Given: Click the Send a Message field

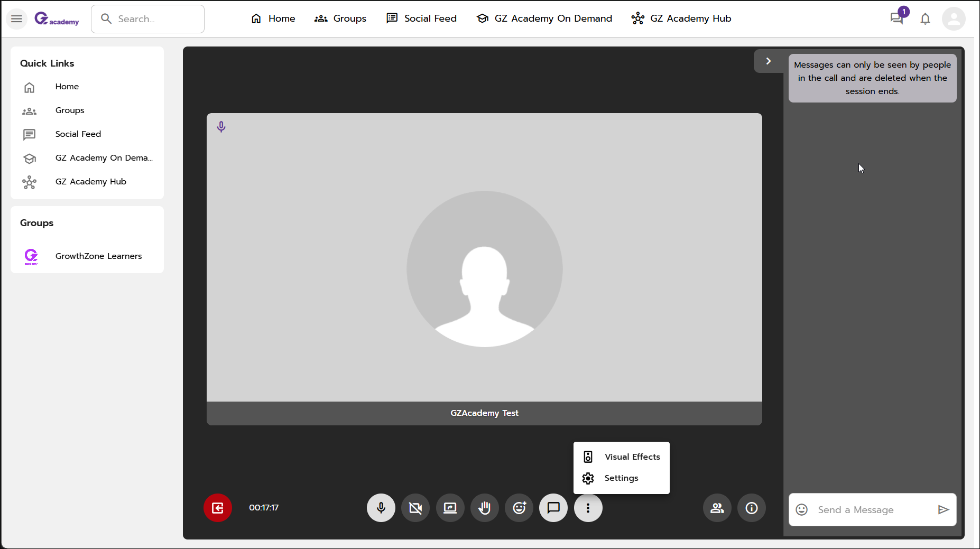Looking at the screenshot, I should (872, 510).
